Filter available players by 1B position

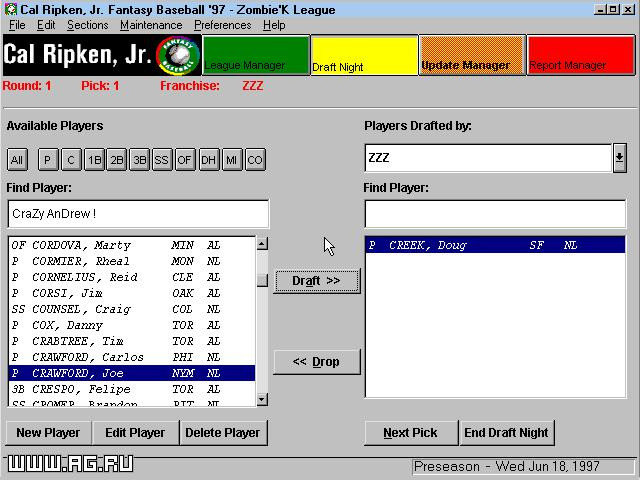(x=94, y=160)
